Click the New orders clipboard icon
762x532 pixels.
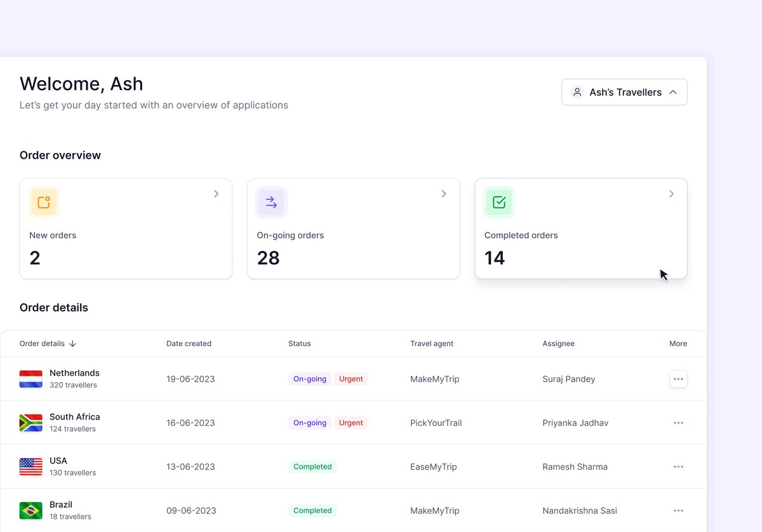click(x=44, y=202)
